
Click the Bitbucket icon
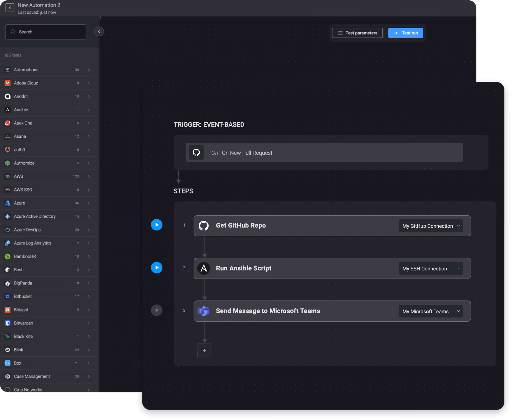point(8,296)
